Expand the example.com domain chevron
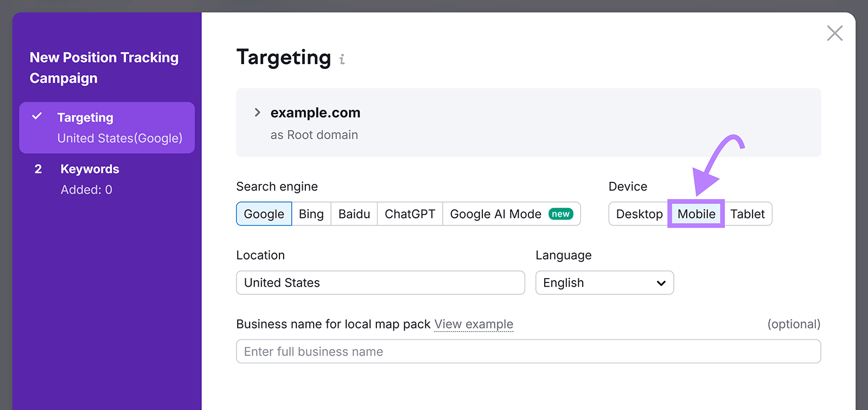 click(258, 112)
